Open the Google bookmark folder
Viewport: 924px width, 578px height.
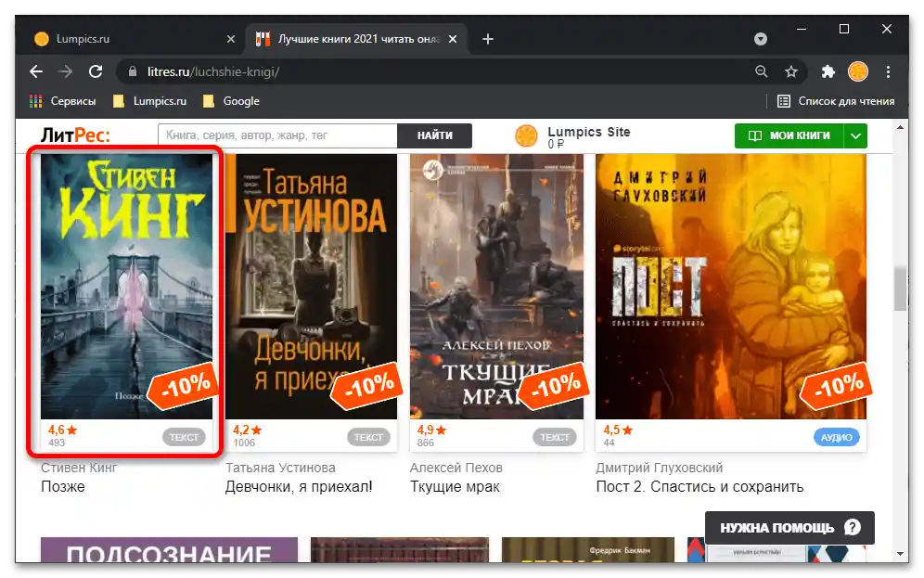(x=231, y=101)
